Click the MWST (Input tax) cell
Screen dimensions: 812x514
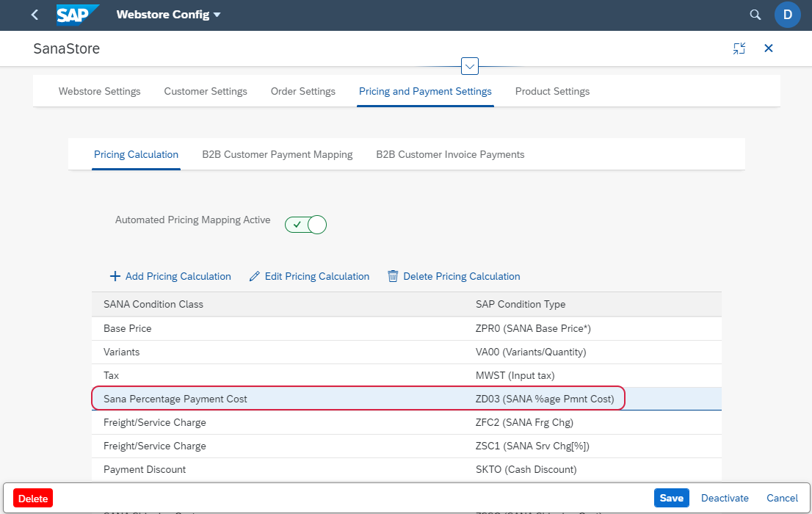point(515,375)
